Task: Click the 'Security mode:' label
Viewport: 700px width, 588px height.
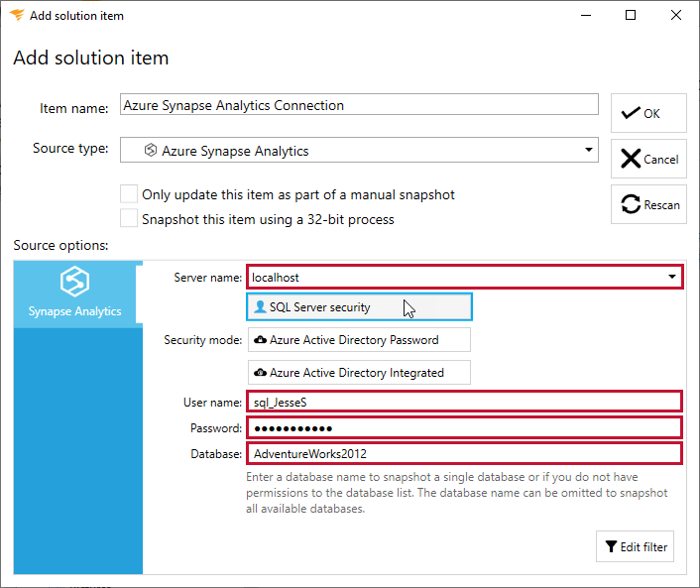Action: pyautogui.click(x=202, y=340)
